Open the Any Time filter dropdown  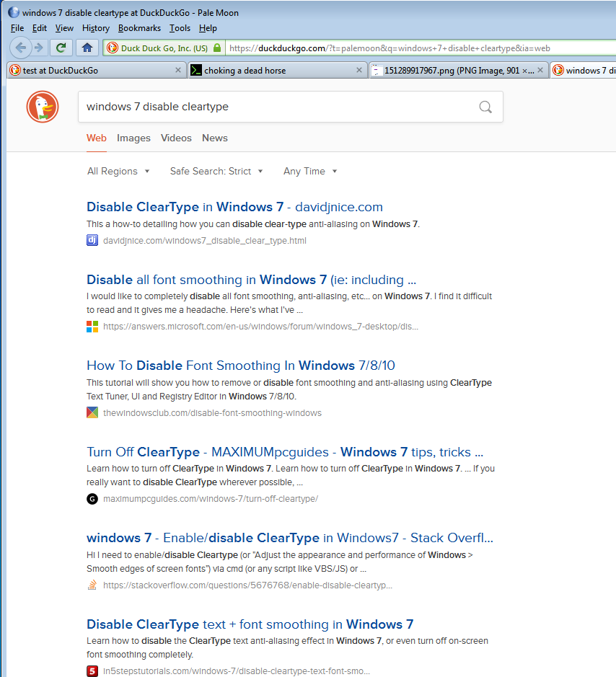point(310,172)
